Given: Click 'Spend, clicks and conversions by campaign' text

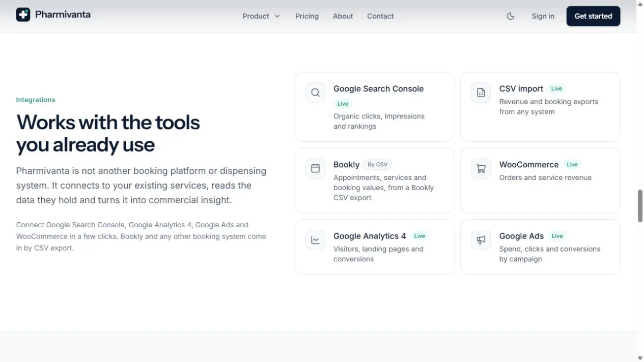Looking at the screenshot, I should 550,254.
